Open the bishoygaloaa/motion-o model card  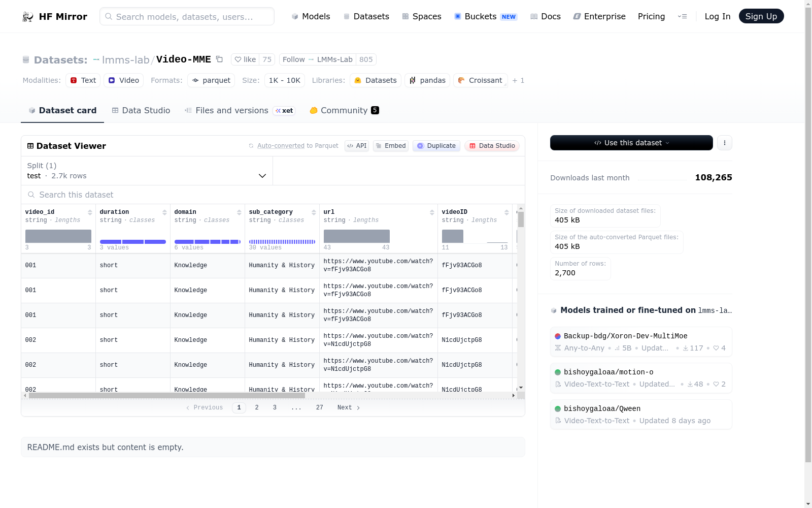(641, 378)
